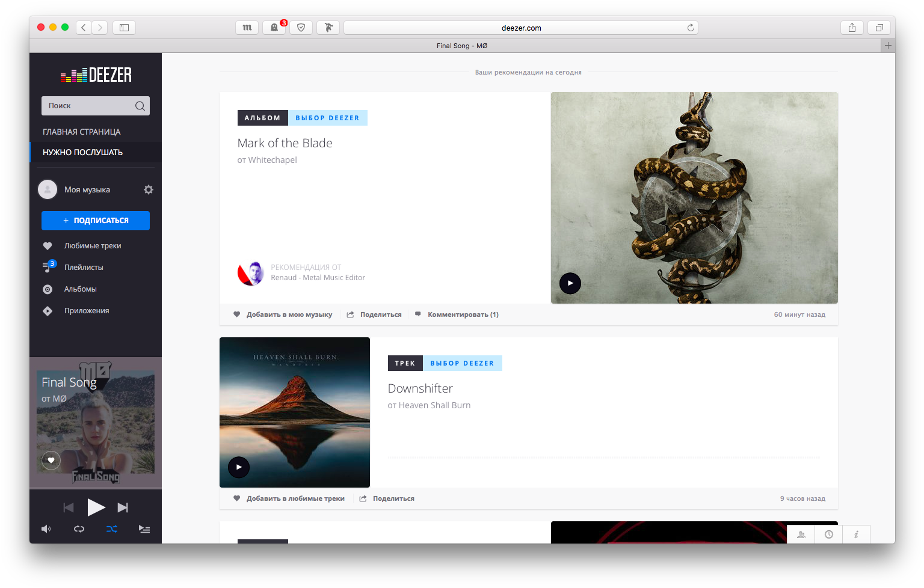
Task: Click the ПОДПИСАТЬСЯ button
Action: pos(96,221)
